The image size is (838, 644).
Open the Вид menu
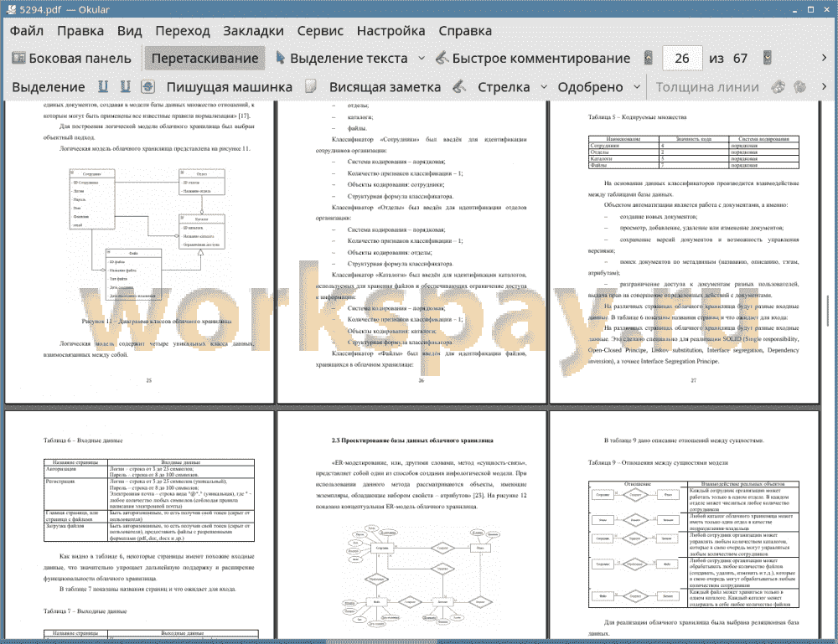click(x=129, y=31)
